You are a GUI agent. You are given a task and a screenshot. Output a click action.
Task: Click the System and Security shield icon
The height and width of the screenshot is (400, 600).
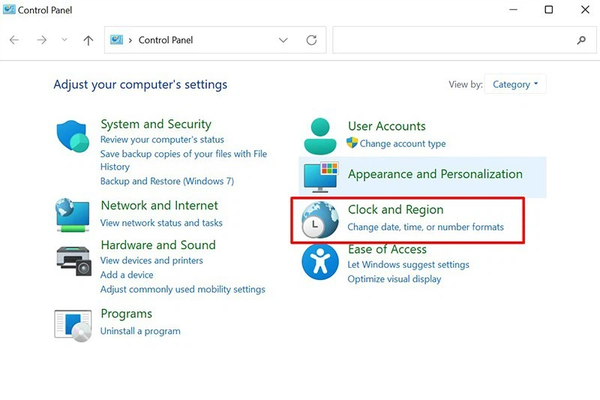point(74,137)
